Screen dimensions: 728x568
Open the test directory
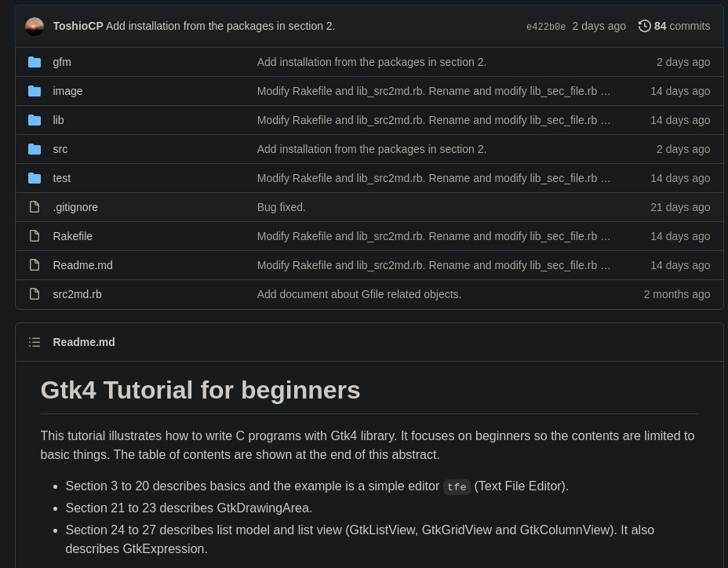point(62,178)
